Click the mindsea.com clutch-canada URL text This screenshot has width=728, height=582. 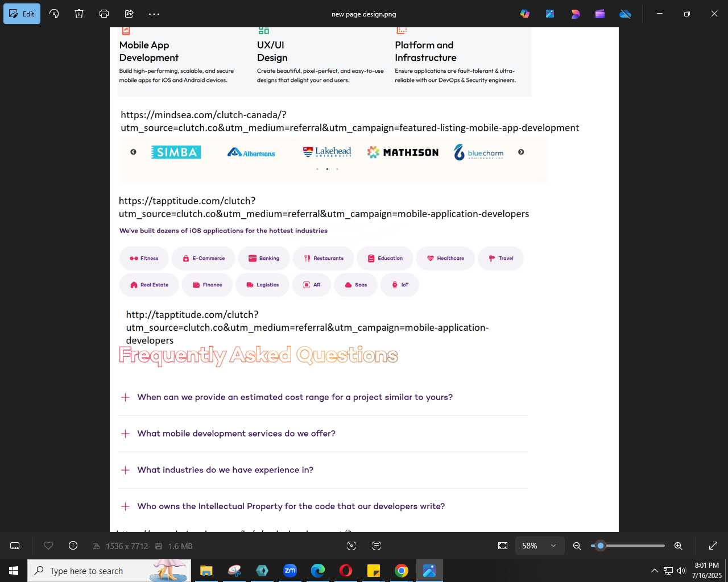click(350, 121)
